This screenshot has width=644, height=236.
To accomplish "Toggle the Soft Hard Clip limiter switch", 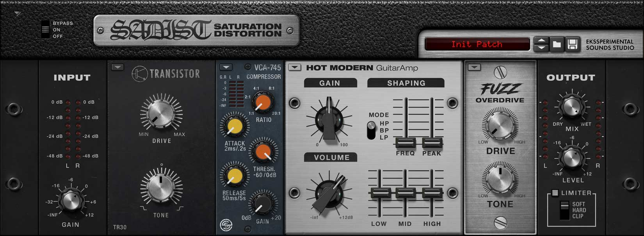I will click(x=564, y=210).
